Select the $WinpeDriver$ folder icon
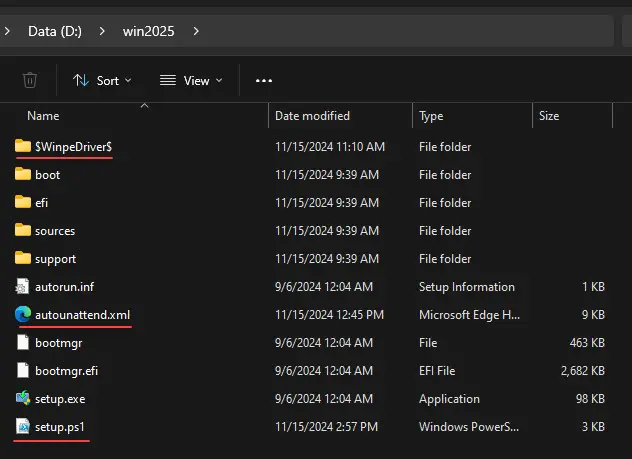 [23, 147]
